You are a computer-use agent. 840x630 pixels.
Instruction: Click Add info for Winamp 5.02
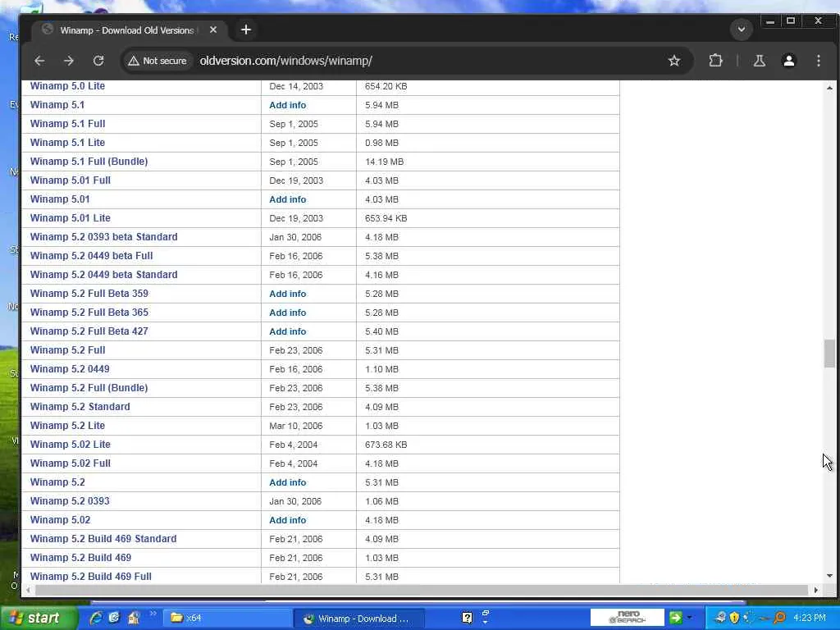coord(288,520)
